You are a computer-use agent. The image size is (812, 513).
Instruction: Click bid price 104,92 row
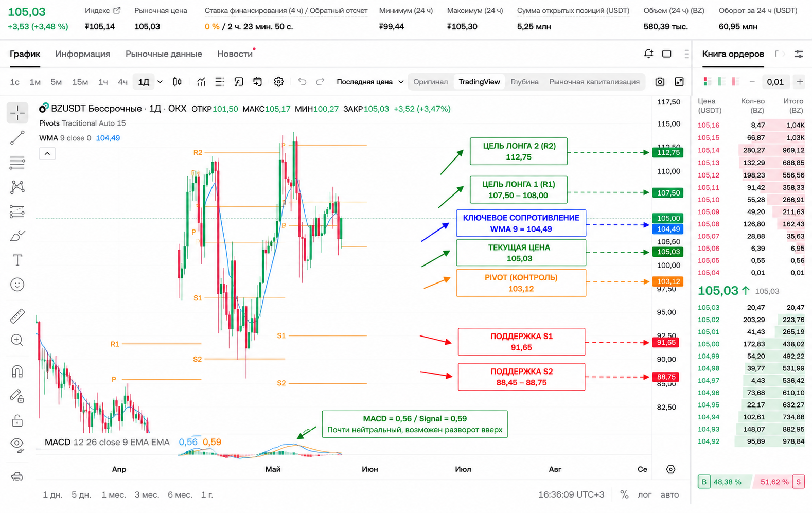click(x=751, y=441)
